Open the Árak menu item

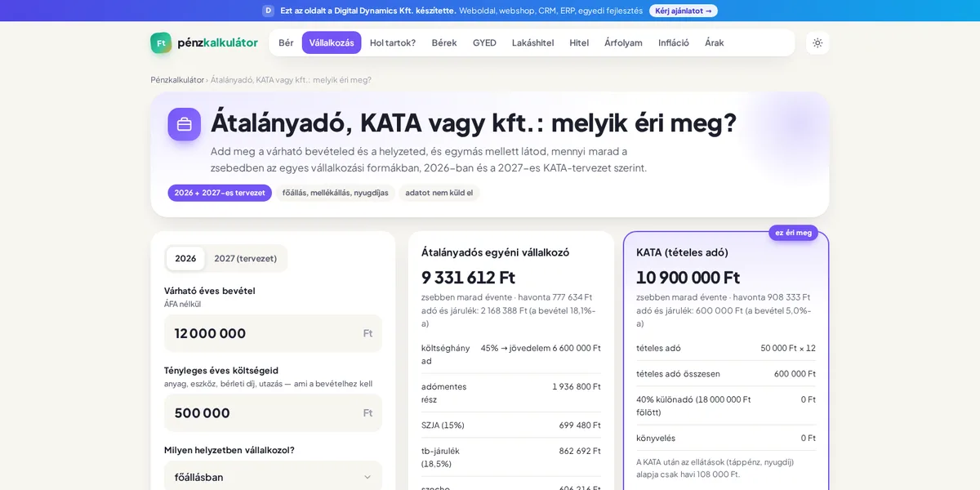coord(715,42)
